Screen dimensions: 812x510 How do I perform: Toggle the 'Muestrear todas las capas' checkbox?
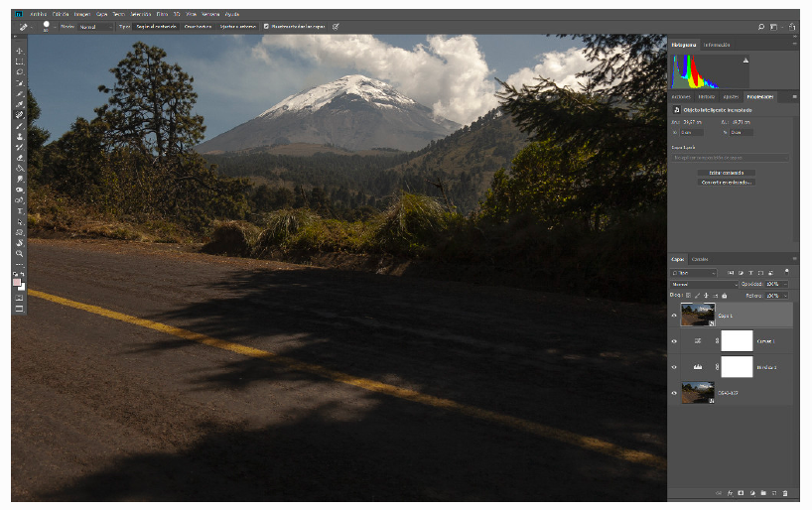click(x=266, y=27)
